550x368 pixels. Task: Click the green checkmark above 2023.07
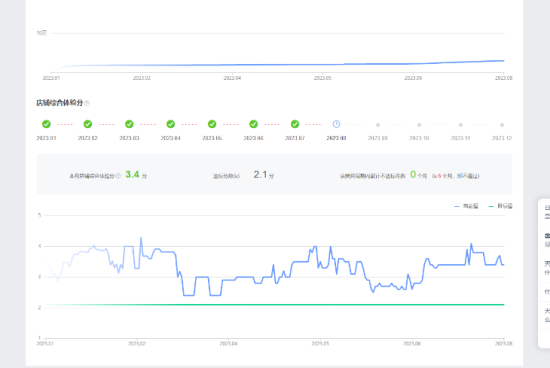click(295, 124)
